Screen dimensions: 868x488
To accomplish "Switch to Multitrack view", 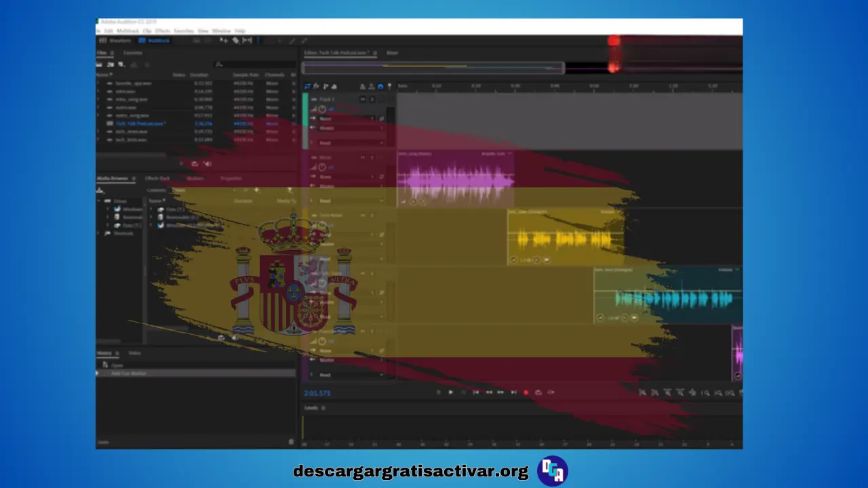I will coord(155,41).
